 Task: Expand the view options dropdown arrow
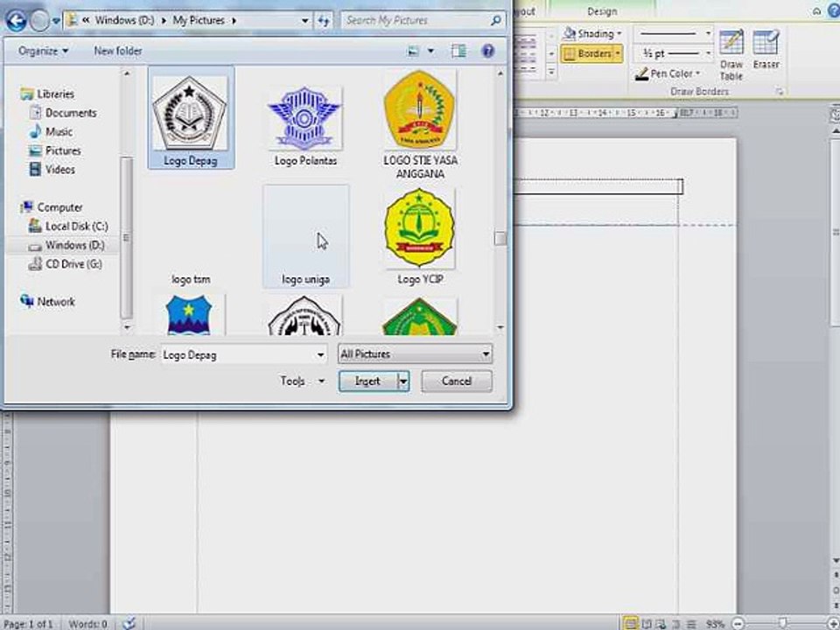[430, 52]
